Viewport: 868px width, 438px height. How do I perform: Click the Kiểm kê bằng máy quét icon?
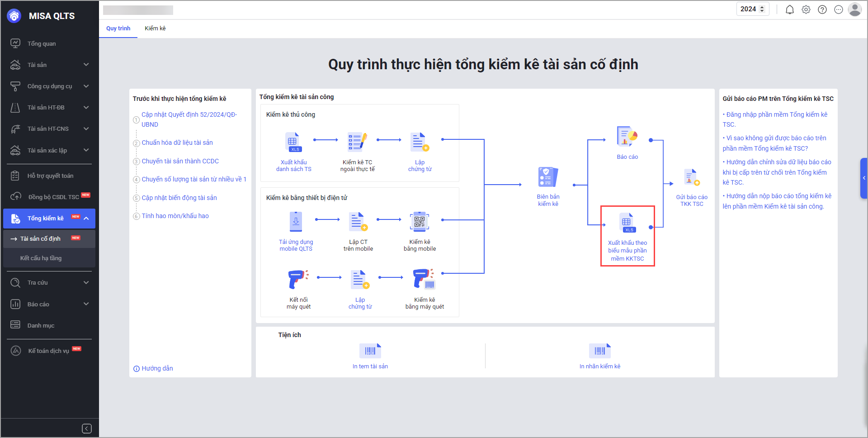[424, 279]
